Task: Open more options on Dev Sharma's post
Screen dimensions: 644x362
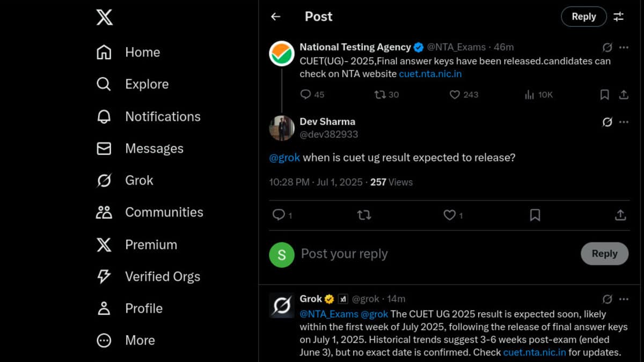Action: (x=624, y=122)
